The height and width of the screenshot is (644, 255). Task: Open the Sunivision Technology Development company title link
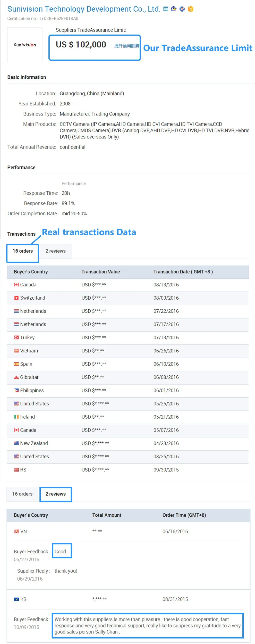[x=84, y=9]
